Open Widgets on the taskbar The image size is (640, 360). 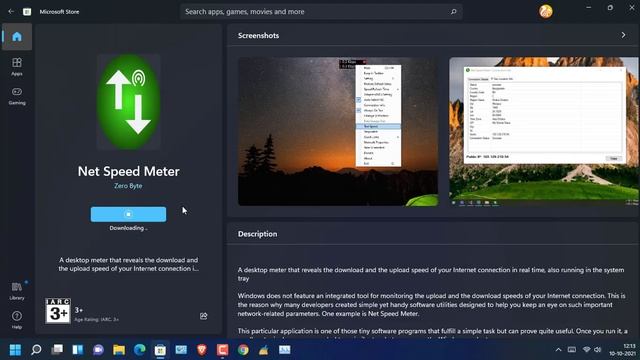[78, 350]
